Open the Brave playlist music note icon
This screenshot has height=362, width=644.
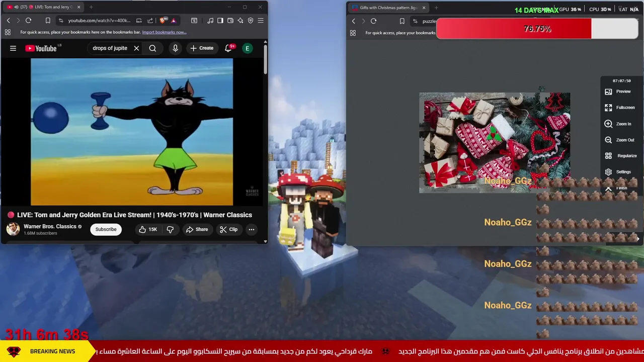point(210,21)
